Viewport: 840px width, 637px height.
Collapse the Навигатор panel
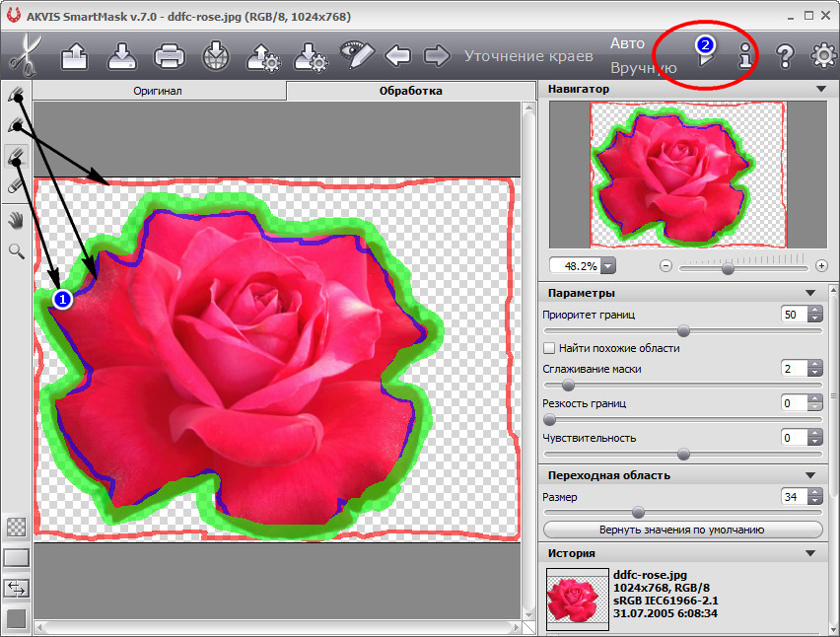click(x=820, y=89)
